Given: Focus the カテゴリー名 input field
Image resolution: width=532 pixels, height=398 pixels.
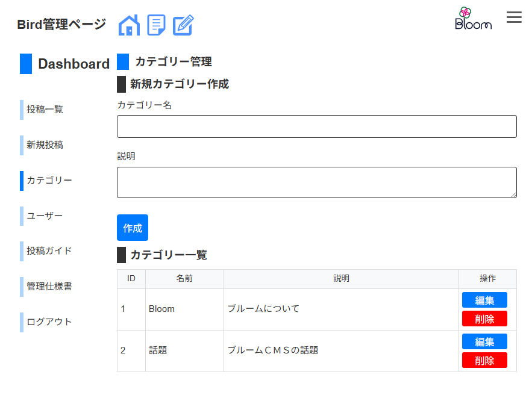Looking at the screenshot, I should point(316,126).
